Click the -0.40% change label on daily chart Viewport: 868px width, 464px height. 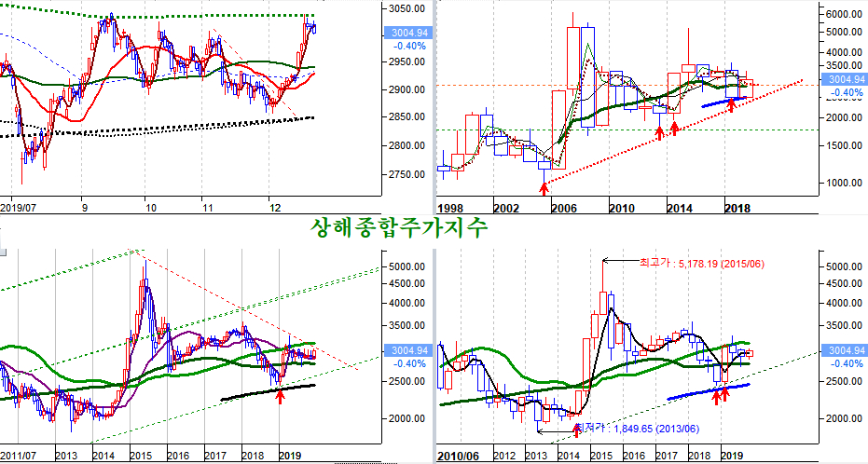coord(409,46)
